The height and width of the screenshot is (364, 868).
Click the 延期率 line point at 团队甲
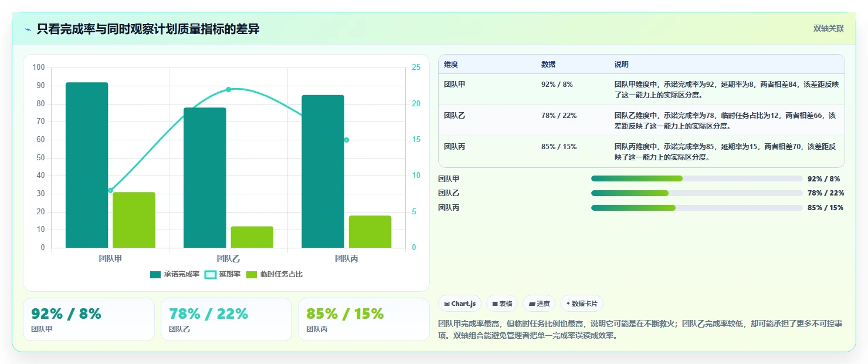pyautogui.click(x=110, y=190)
